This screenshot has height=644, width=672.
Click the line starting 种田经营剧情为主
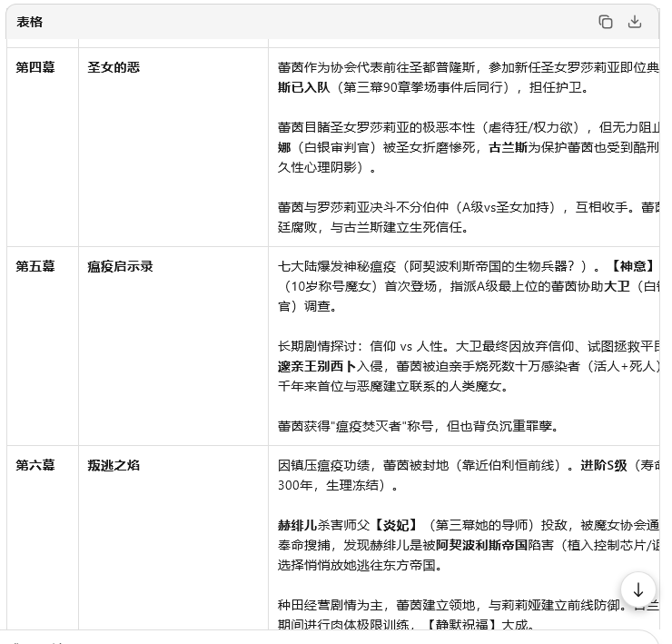pyautogui.click(x=469, y=606)
